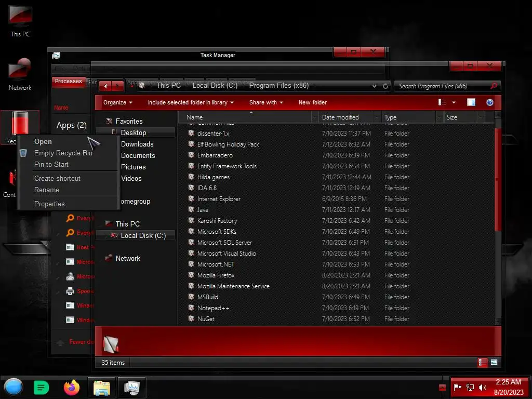The height and width of the screenshot is (399, 532).
Task: Click the Explorer forward navigation arrow
Action: [x=118, y=86]
